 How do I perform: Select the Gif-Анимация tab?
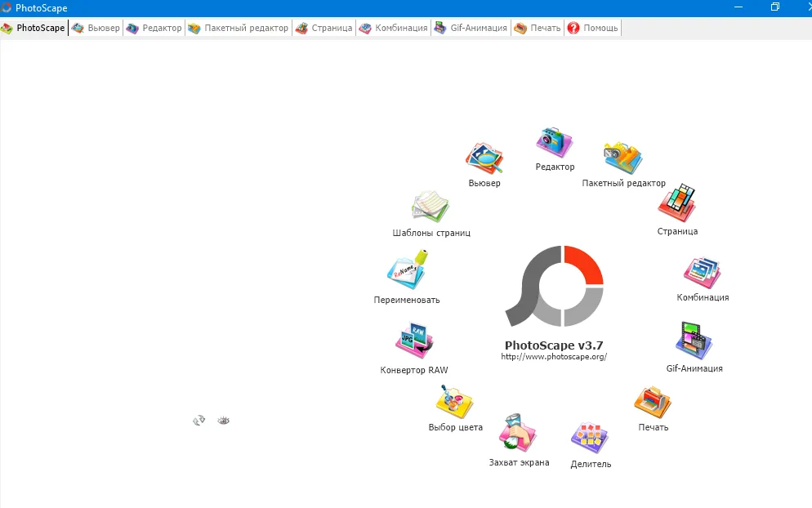471,28
